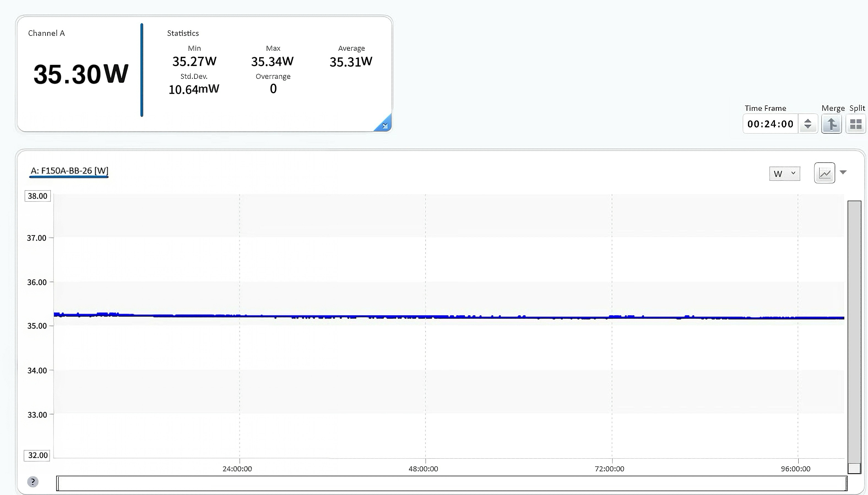The image size is (868, 495).
Task: Open the W units dropdown
Action: 785,174
